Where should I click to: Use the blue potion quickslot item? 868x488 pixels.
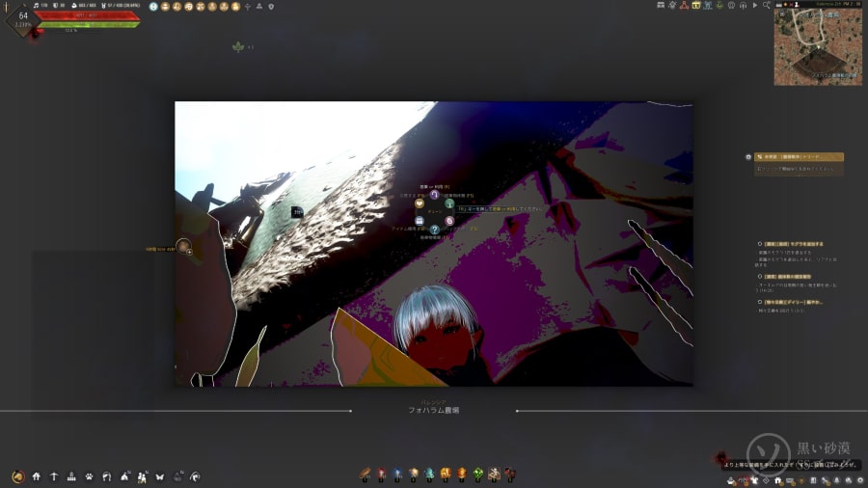(397, 474)
